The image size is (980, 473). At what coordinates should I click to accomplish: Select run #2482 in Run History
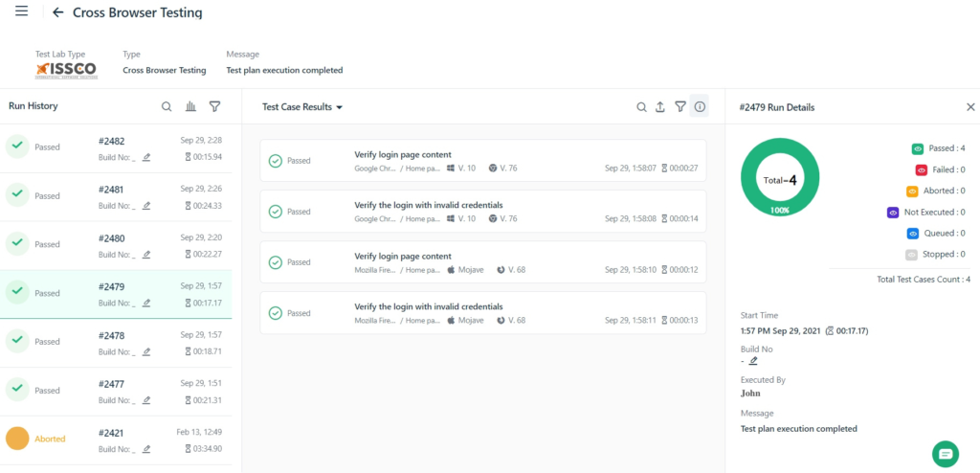click(116, 148)
